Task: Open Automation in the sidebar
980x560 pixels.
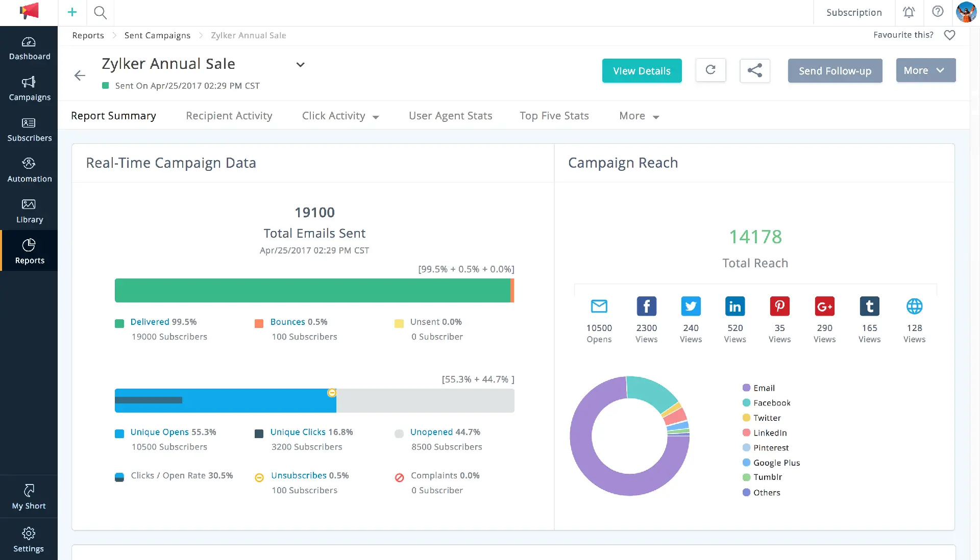Action: [29, 171]
